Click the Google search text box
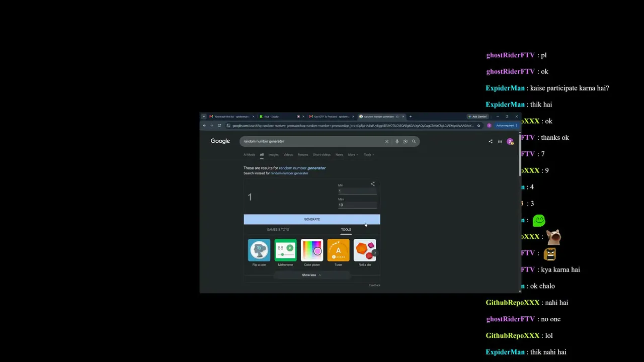Image resolution: width=644 pixels, height=362 pixels. tap(312, 141)
